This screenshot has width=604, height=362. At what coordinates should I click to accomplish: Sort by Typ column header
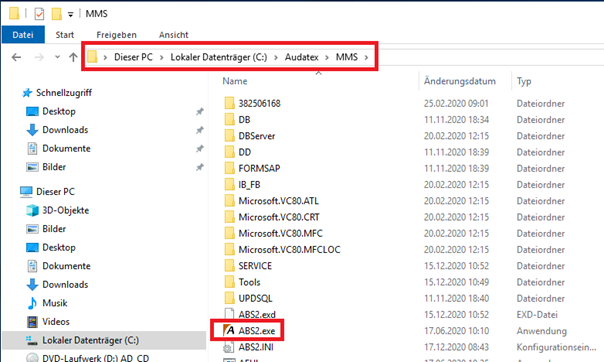(524, 81)
